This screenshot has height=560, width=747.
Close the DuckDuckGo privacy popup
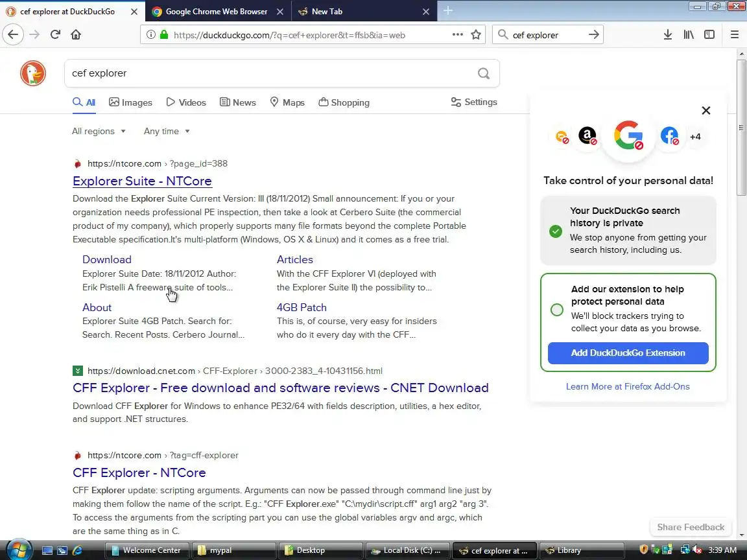(706, 110)
